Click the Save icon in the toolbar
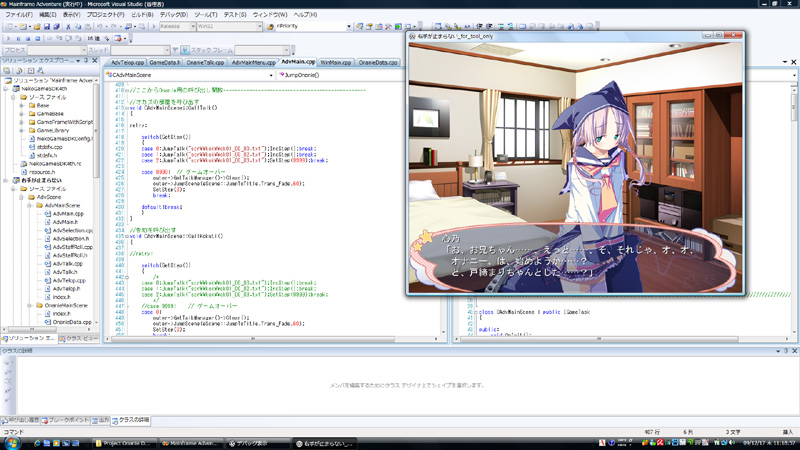 [47, 27]
